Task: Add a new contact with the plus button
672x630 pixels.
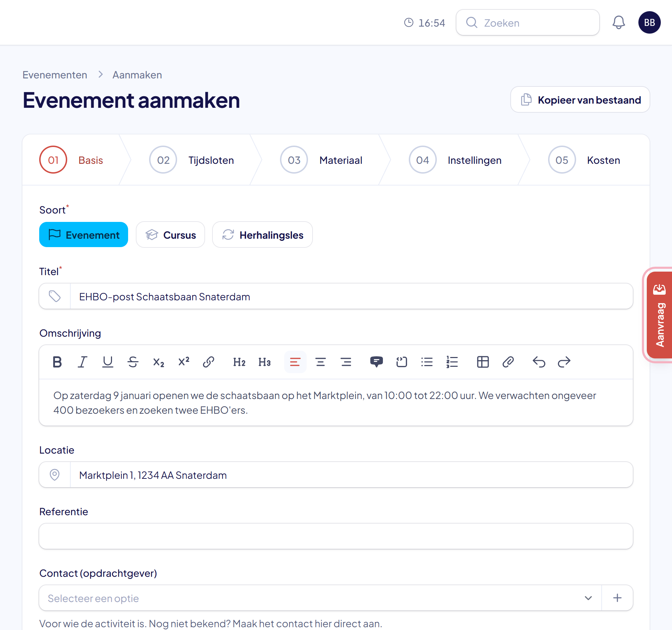Action: click(617, 598)
